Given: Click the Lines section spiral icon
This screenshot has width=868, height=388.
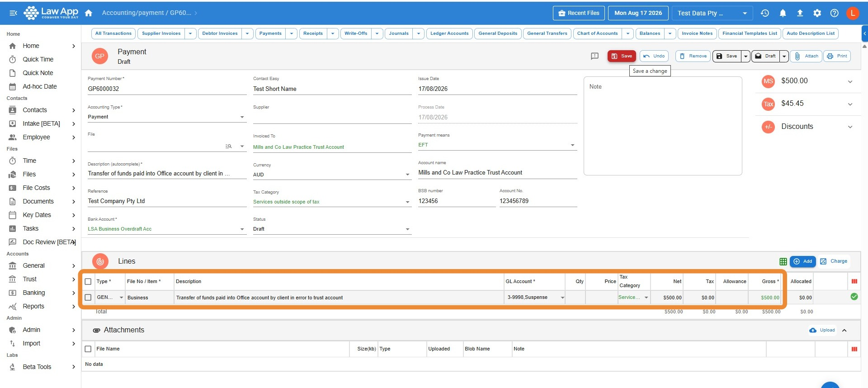Looking at the screenshot, I should (100, 261).
